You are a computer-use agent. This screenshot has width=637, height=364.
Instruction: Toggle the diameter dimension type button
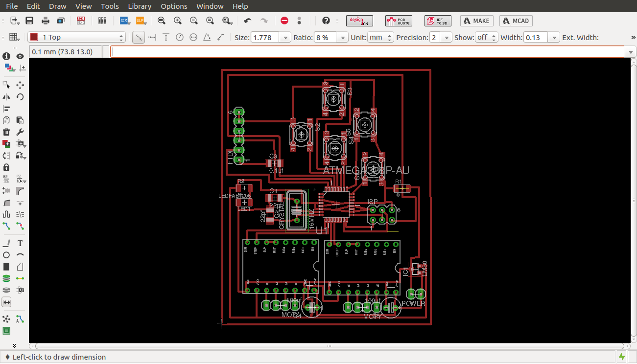(x=193, y=37)
